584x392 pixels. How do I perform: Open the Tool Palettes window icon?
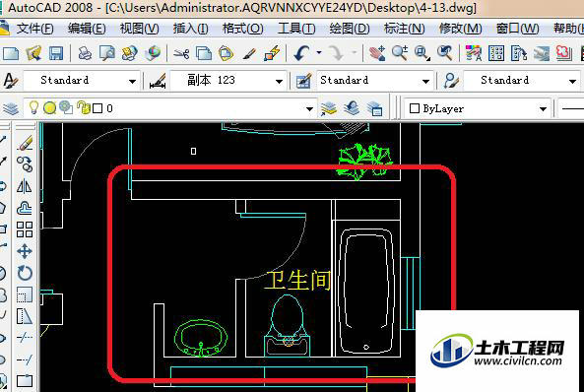[519, 53]
